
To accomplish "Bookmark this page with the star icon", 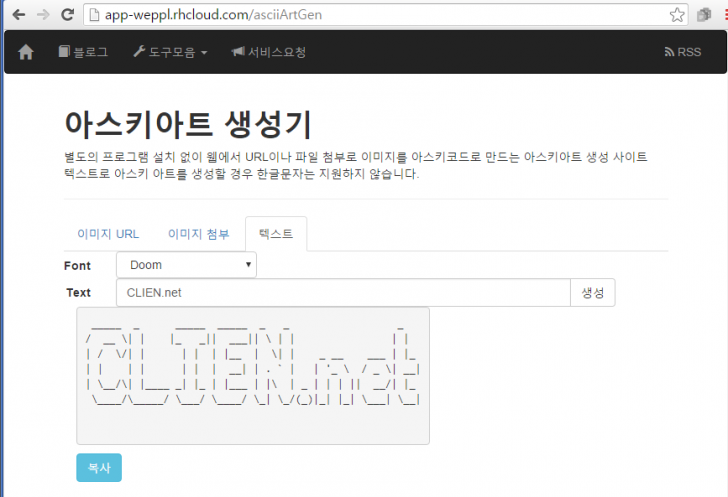I will coord(677,15).
